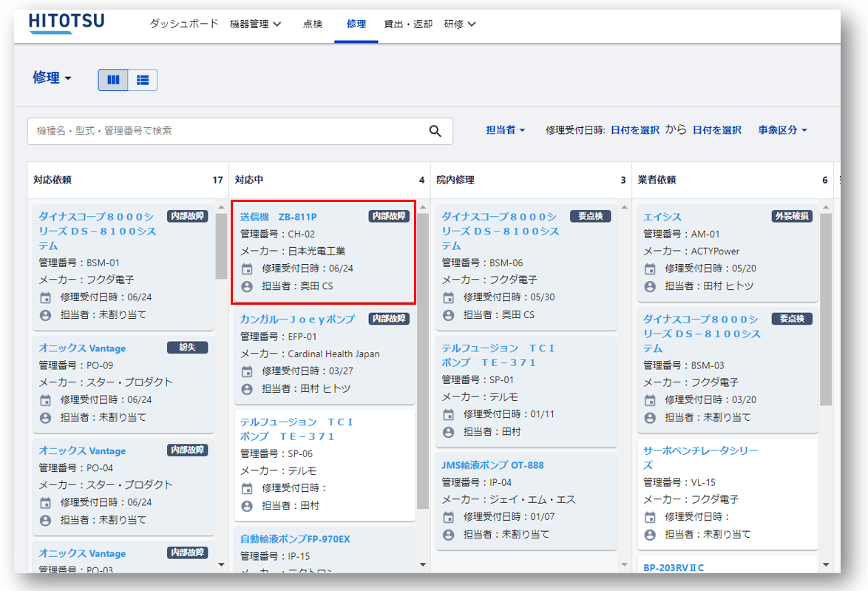The width and height of the screenshot is (868, 591).
Task: Click the 業者依頼 column scrollbar thumb
Action: [825, 310]
